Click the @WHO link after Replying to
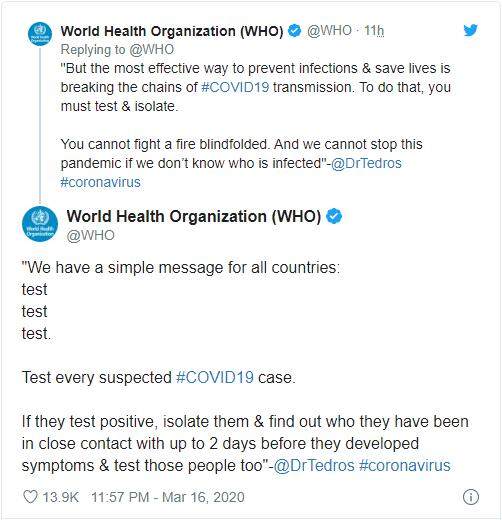 point(152,50)
